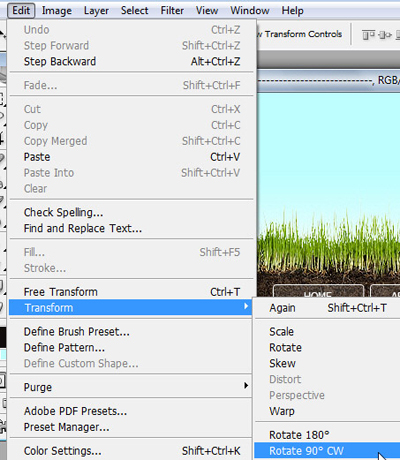
Task: Open the Layer menu
Action: pos(96,11)
